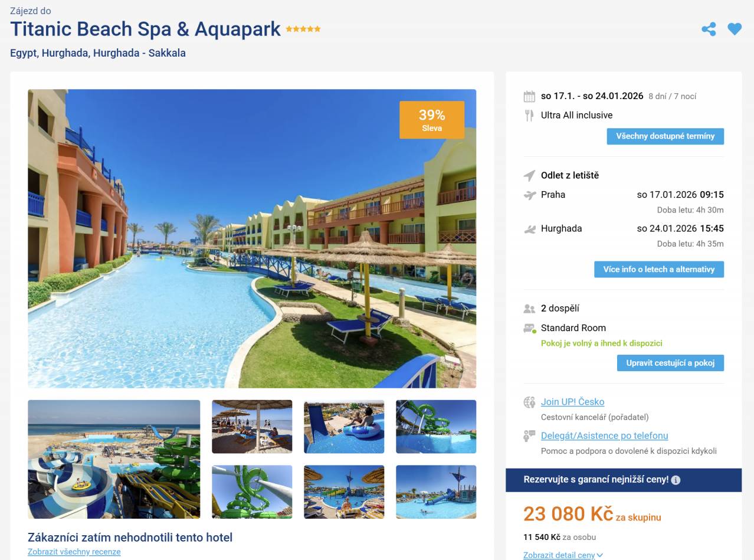Screen dimensions: 754x560
Task: Open Všechny dostupné termíny
Action: coord(665,136)
